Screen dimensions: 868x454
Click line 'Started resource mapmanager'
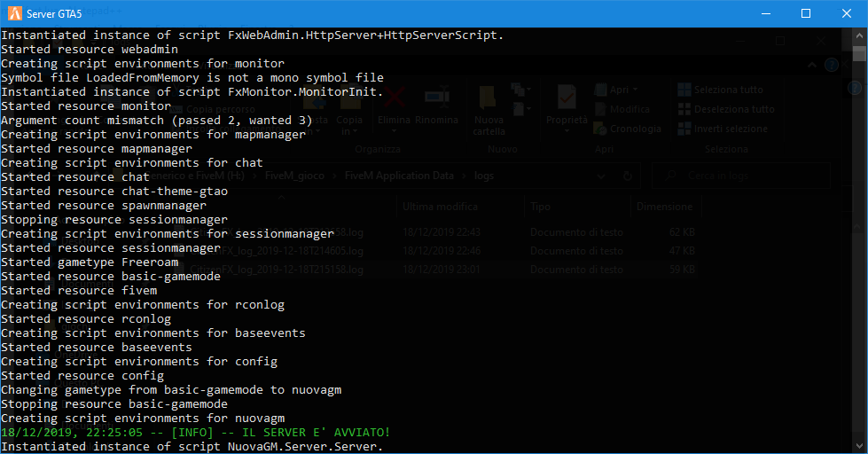(97, 148)
